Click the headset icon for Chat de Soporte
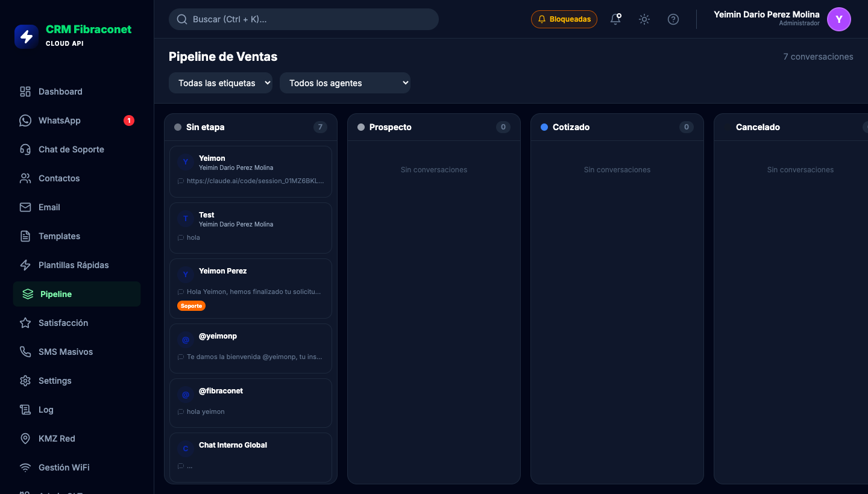Viewport: 868px width, 494px height. pos(25,149)
